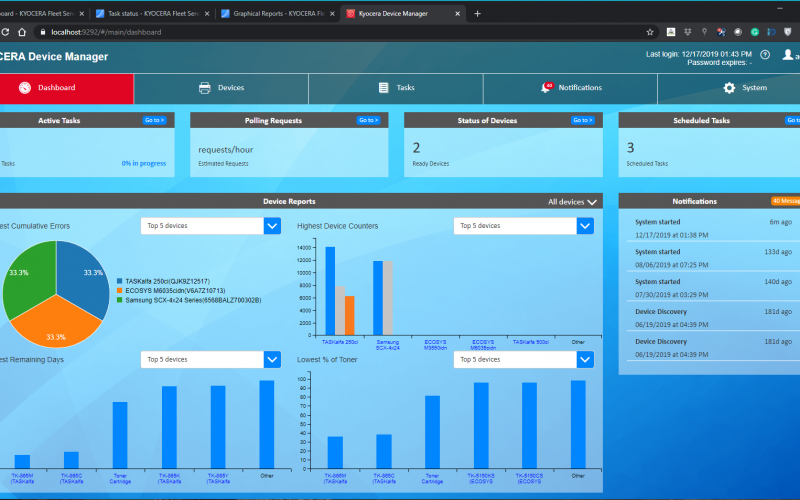Click Go to in Status of Devices
Image resolution: width=800 pixels, height=500 pixels.
pyautogui.click(x=582, y=120)
